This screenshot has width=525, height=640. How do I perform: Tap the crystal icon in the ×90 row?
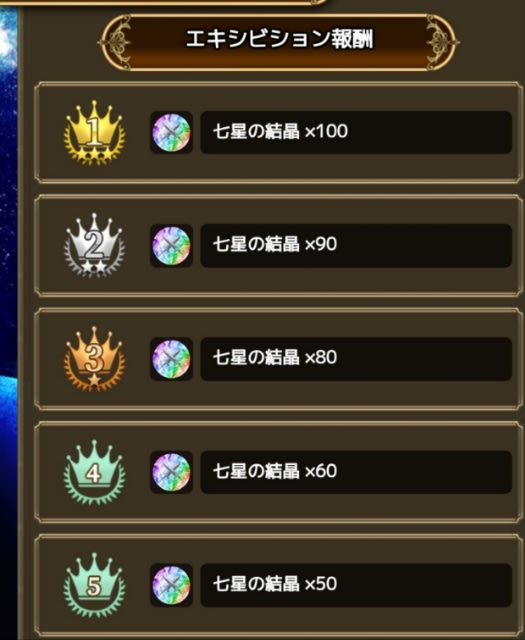[171, 245]
